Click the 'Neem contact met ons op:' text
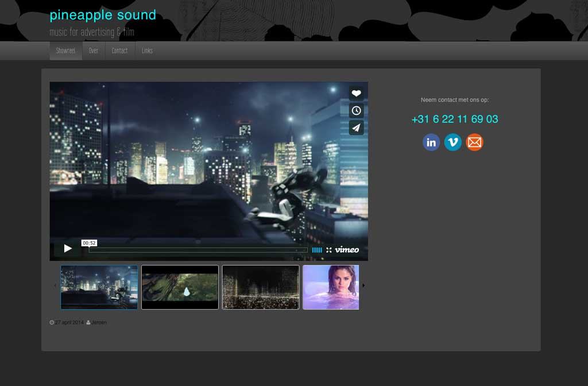 pos(455,100)
